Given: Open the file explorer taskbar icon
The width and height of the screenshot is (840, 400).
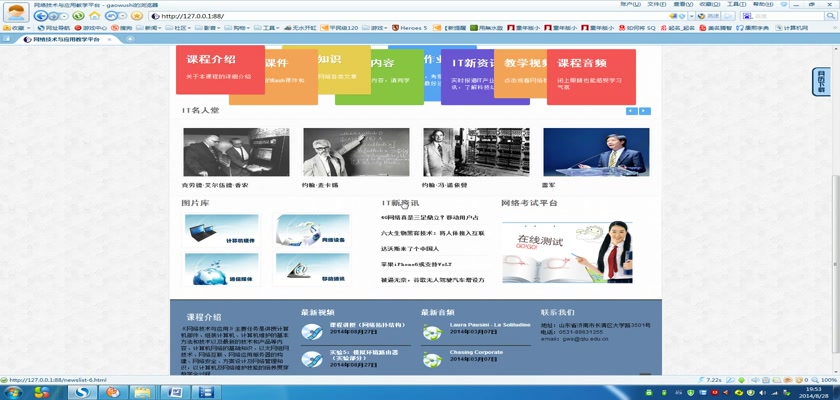Looking at the screenshot, I should point(144,393).
